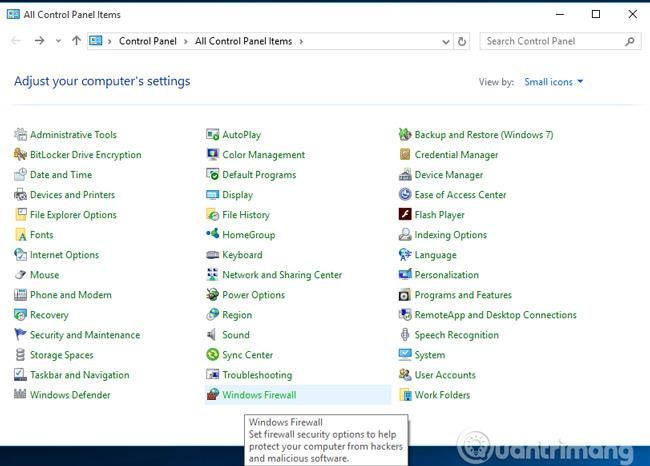650x466 pixels.
Task: Open RemoteApp and Desktop Connections link
Action: tap(495, 315)
